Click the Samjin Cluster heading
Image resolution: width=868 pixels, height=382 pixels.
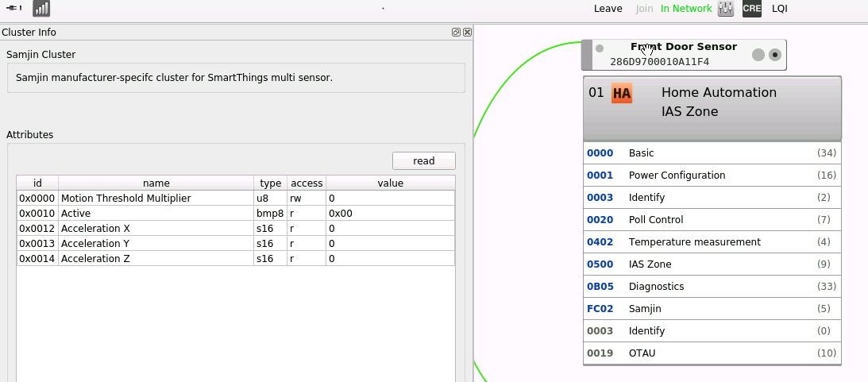pyautogui.click(x=41, y=54)
